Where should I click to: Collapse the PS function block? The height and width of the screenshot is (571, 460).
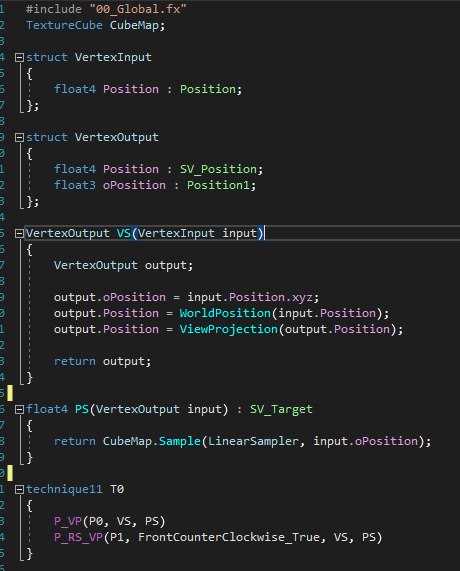(19, 410)
